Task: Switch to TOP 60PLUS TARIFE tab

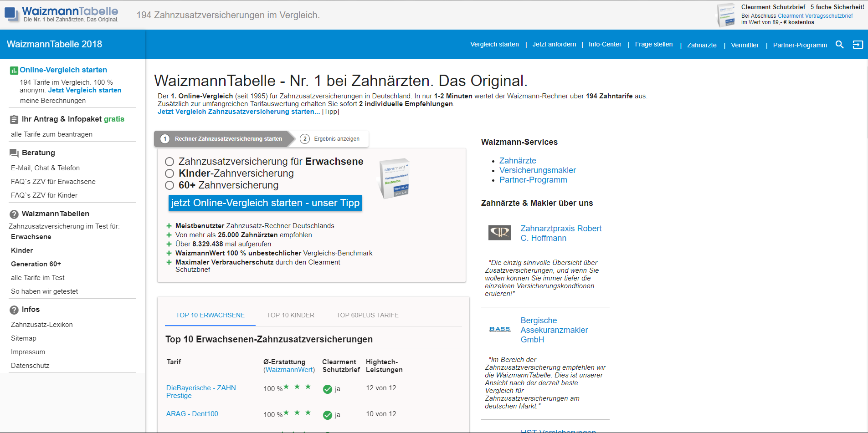Action: (367, 315)
